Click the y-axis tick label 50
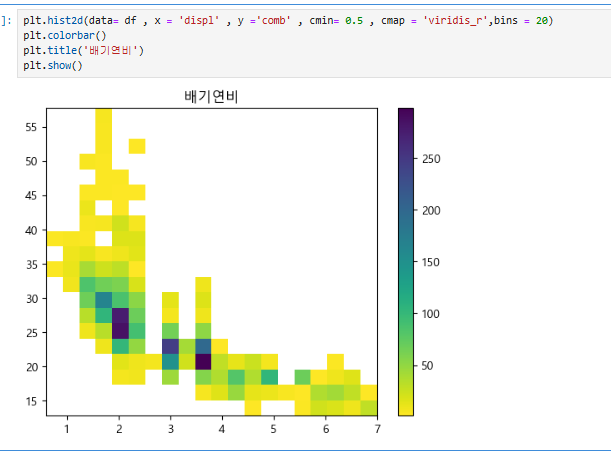Viewport: 611px width, 457px height. pos(31,161)
